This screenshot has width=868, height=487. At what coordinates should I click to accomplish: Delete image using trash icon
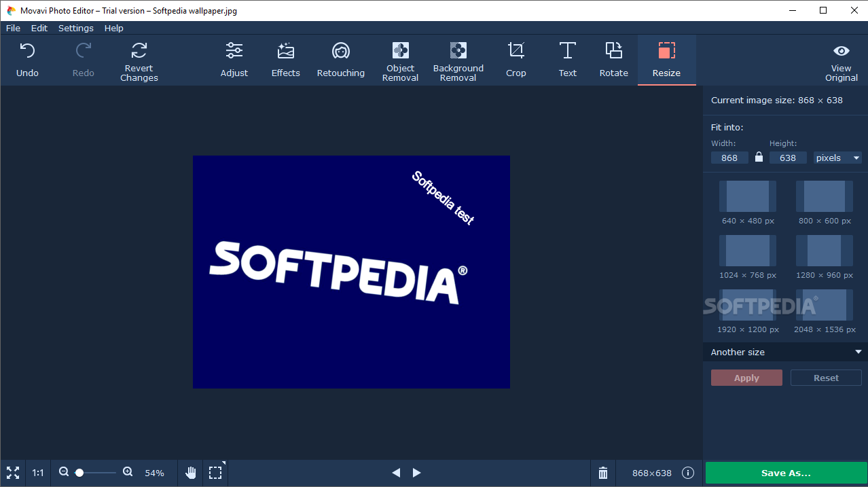[603, 473]
